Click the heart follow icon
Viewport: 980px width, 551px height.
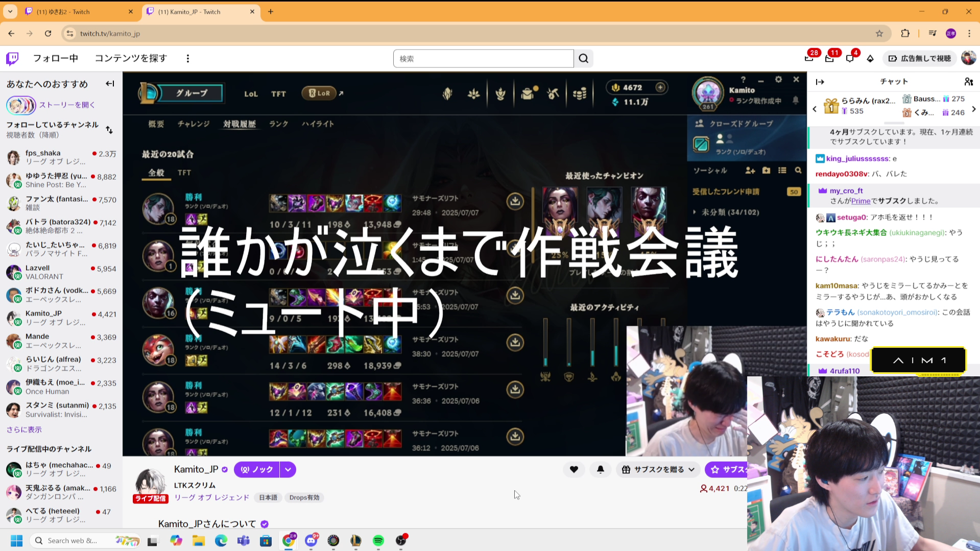[574, 469]
